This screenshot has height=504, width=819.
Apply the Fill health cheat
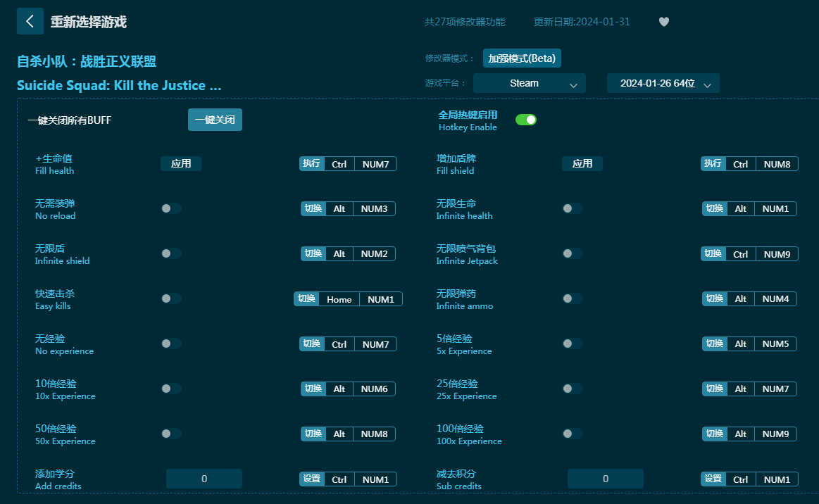coord(181,163)
